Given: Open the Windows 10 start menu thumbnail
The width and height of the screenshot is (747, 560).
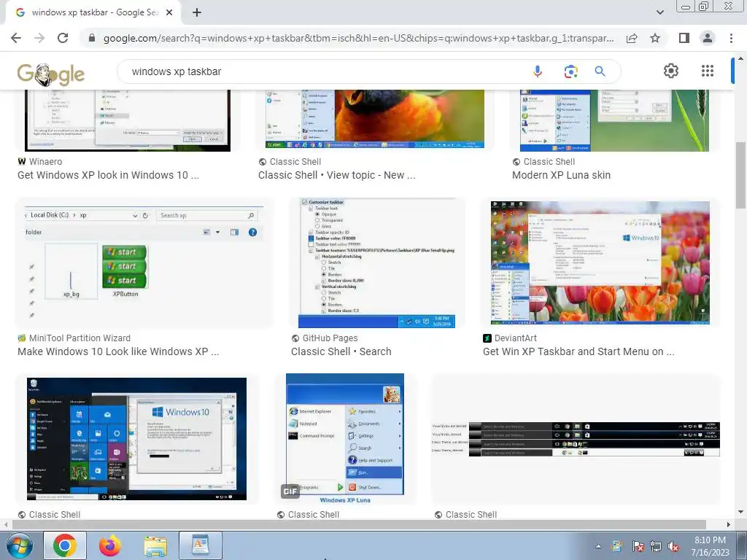Looking at the screenshot, I should (136, 439).
